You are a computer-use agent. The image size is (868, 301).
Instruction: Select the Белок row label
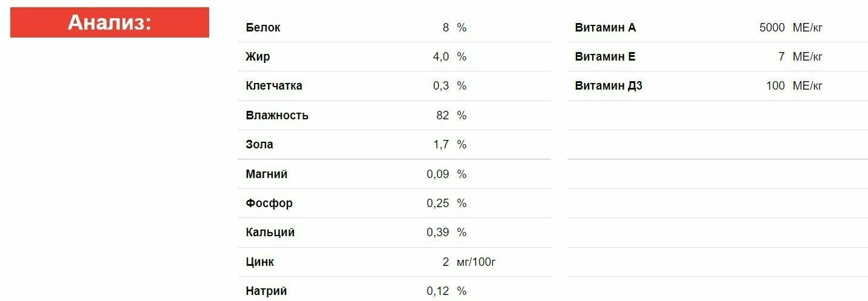point(263,28)
